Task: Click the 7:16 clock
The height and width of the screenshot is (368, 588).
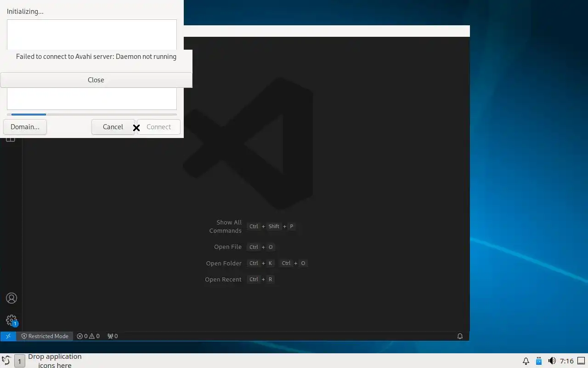Action: point(567,361)
